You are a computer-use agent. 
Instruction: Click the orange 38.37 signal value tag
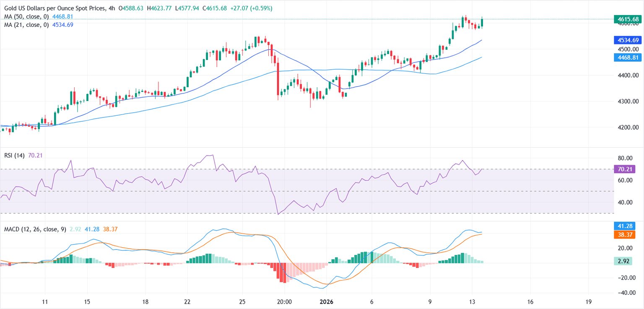pyautogui.click(x=627, y=234)
